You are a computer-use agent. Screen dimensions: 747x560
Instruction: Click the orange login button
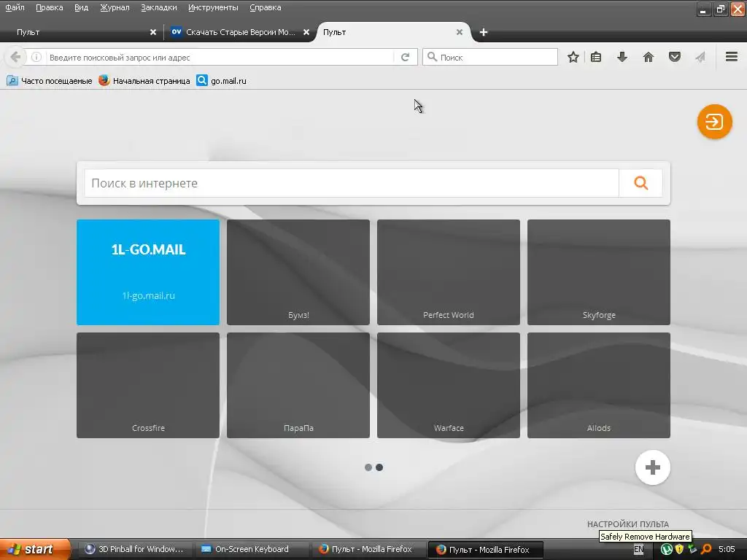715,122
